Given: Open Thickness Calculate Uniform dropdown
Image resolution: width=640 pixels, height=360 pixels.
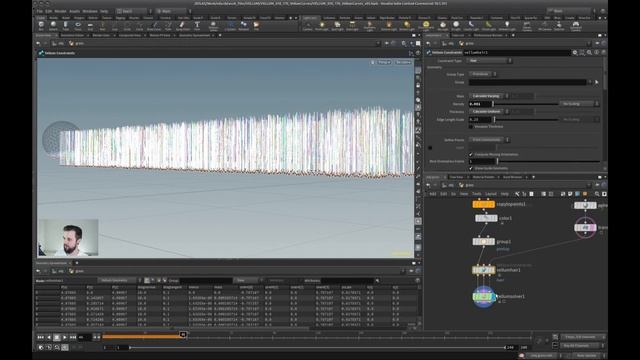Looking at the screenshot, I should coord(489,111).
